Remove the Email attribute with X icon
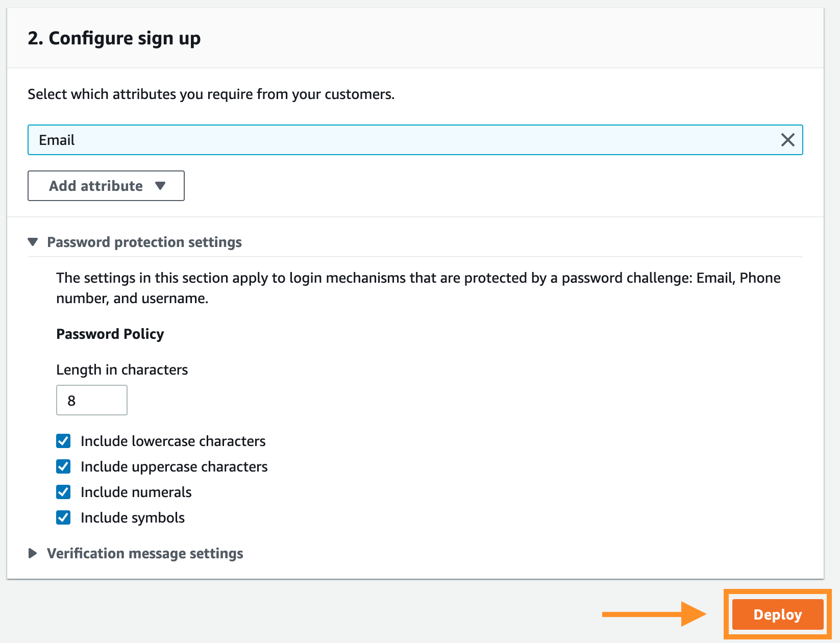Image resolution: width=840 pixels, height=643 pixels. tap(787, 140)
